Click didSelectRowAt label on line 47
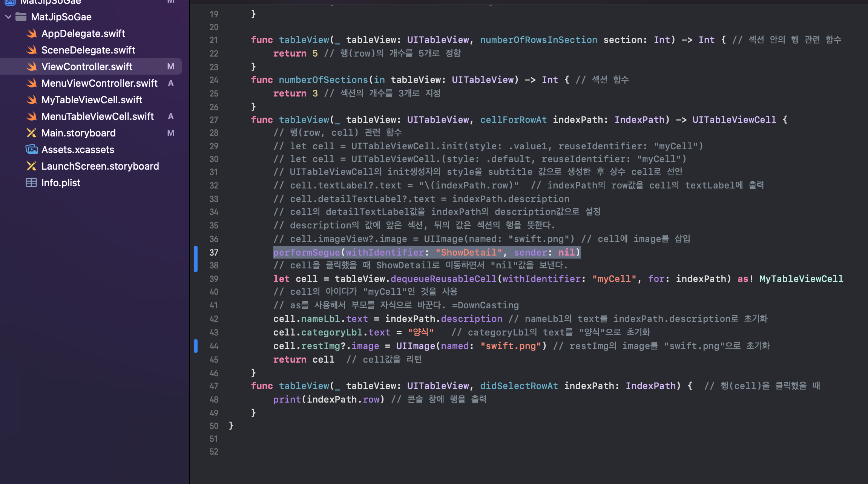The image size is (868, 484). pyautogui.click(x=519, y=386)
